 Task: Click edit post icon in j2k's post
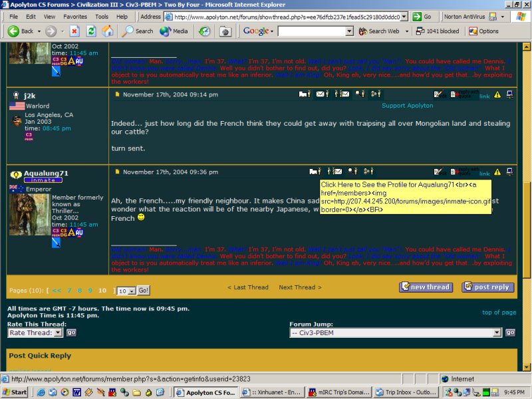438,95
